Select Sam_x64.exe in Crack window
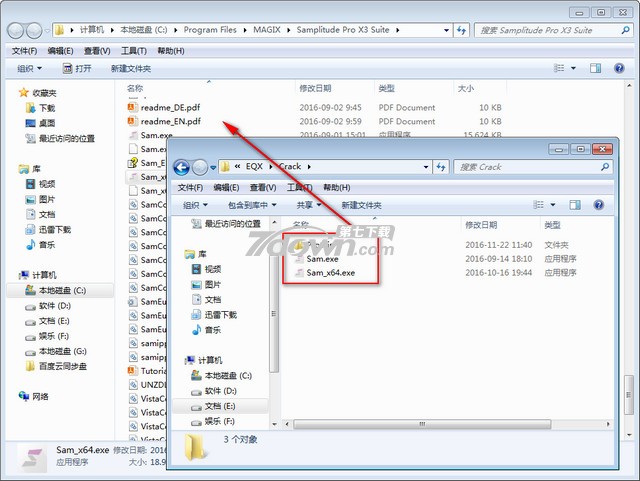This screenshot has height=481, width=640. pyautogui.click(x=325, y=273)
